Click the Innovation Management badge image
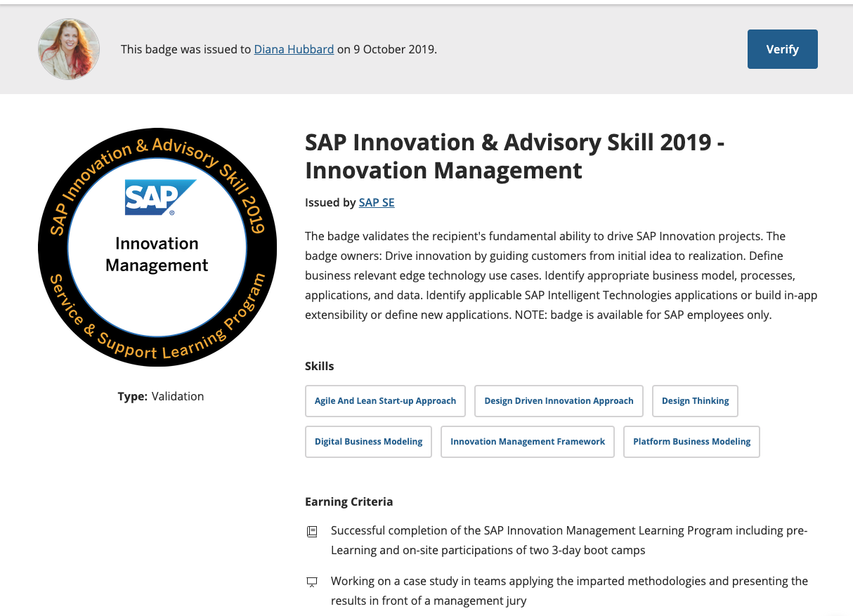The image size is (853, 616). [157, 247]
